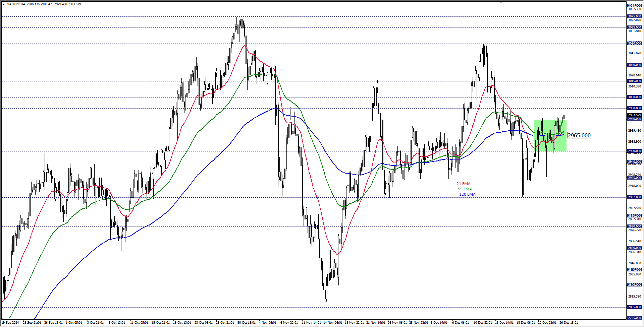Click the '26 Dec 18:01' time axis label
The image size is (644, 327).
[569, 323]
